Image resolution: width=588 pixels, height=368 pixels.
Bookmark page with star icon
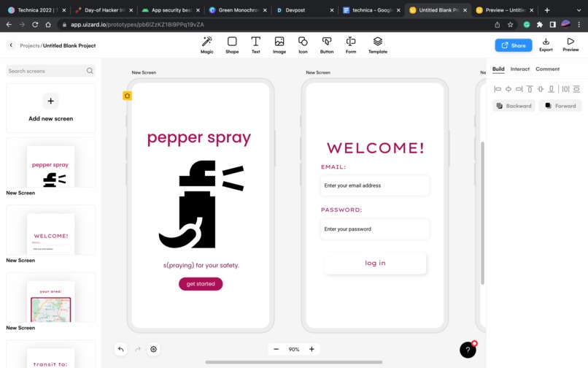510,24
